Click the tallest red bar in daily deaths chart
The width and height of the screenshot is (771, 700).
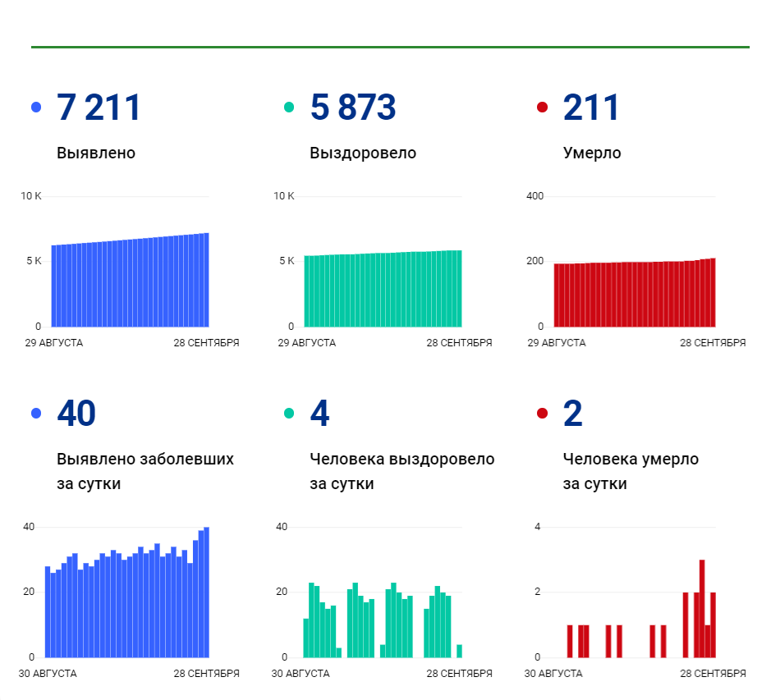(x=702, y=609)
